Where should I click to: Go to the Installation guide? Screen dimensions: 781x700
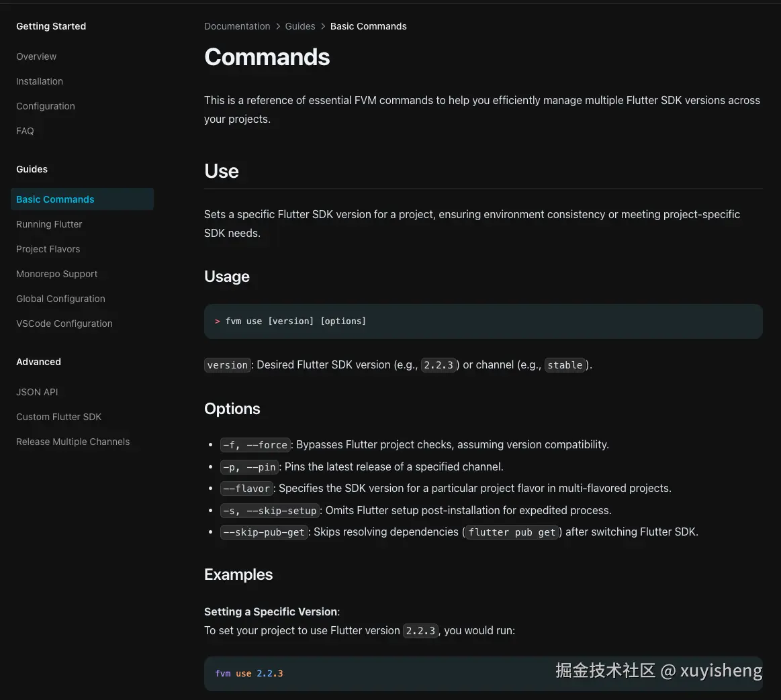tap(40, 81)
